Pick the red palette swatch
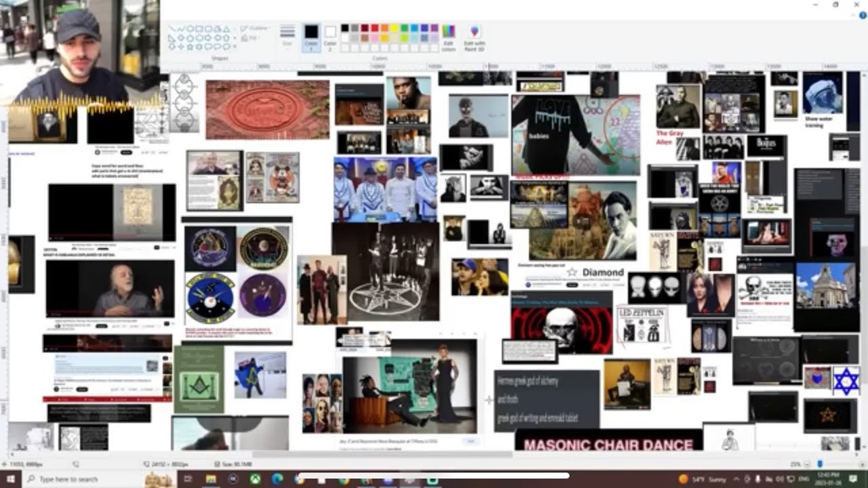868x488 pixels. click(375, 28)
